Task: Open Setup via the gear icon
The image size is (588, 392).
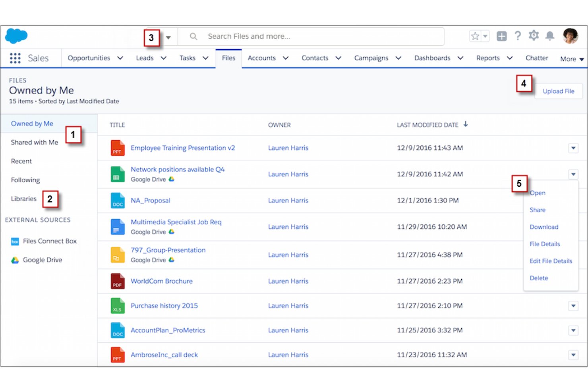Action: (x=534, y=36)
